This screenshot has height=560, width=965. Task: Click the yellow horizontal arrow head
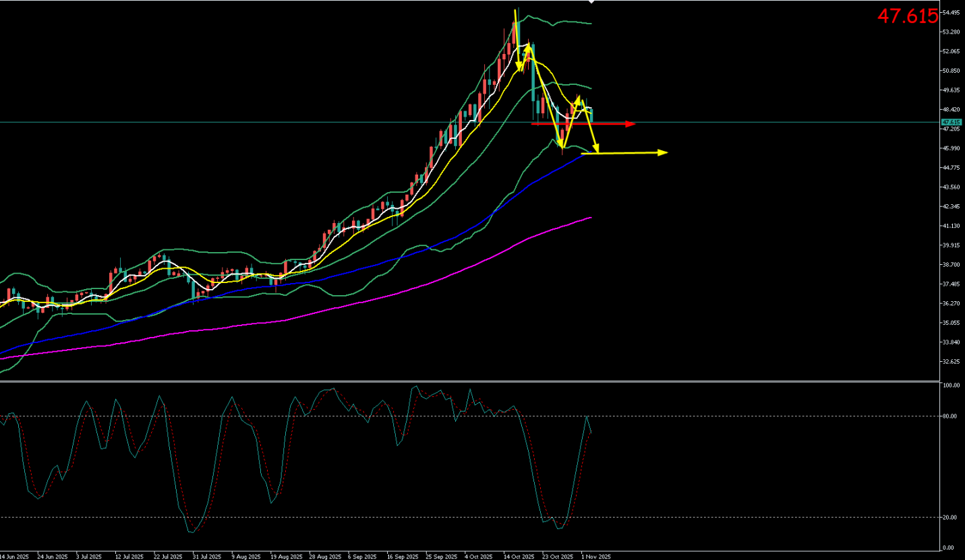[x=663, y=152]
